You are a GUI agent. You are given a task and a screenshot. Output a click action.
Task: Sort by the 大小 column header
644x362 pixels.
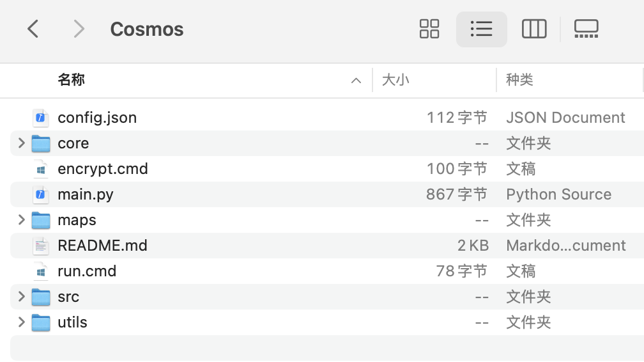click(395, 80)
